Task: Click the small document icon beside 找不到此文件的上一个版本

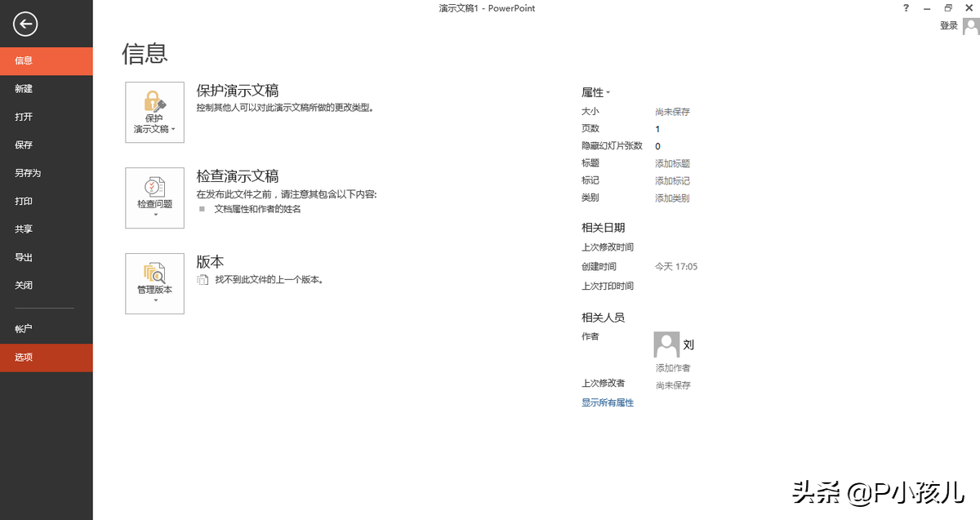Action: tap(203, 280)
